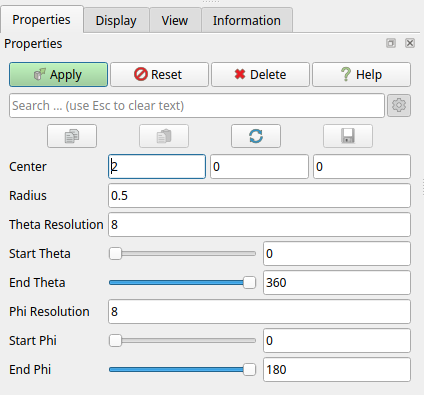Viewport: 424px width, 395px height.
Task: Click the Reset button
Action: [x=159, y=74]
